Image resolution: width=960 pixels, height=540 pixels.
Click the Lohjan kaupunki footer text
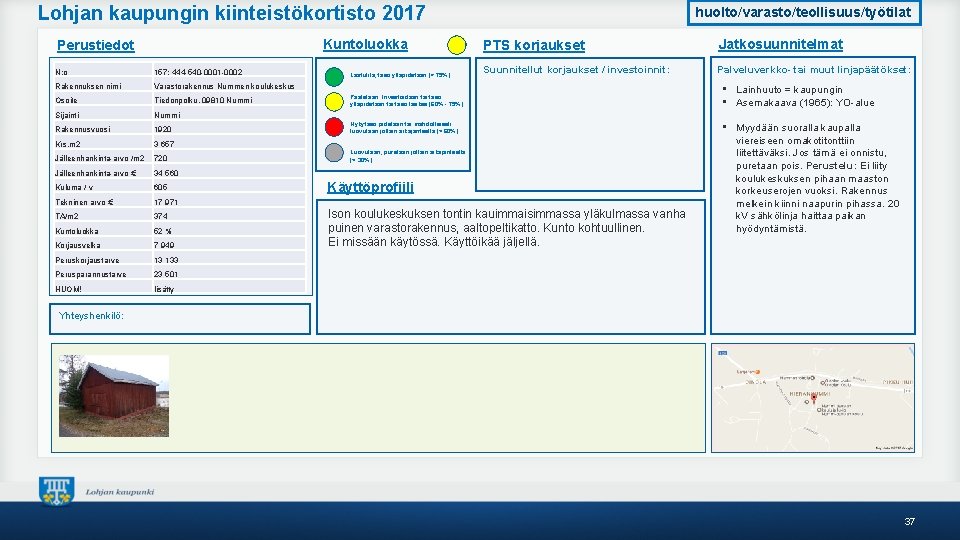point(119,492)
